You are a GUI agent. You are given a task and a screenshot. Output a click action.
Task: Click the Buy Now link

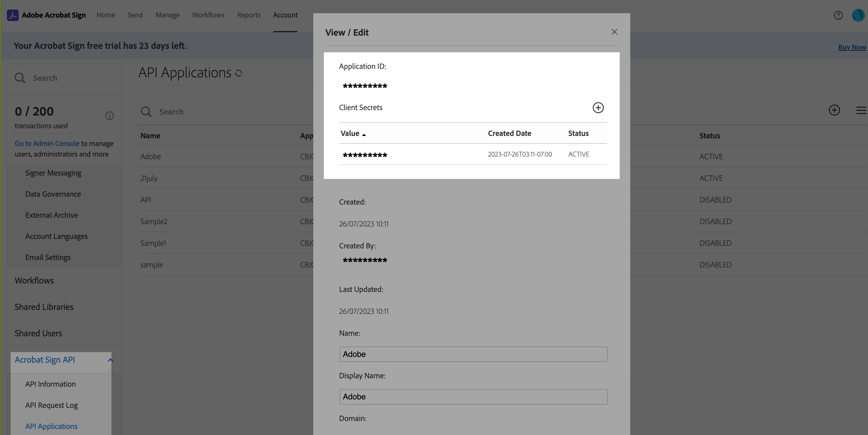(852, 47)
